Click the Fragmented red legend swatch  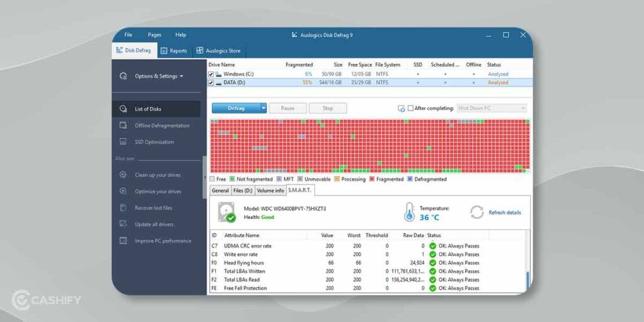pos(372,179)
